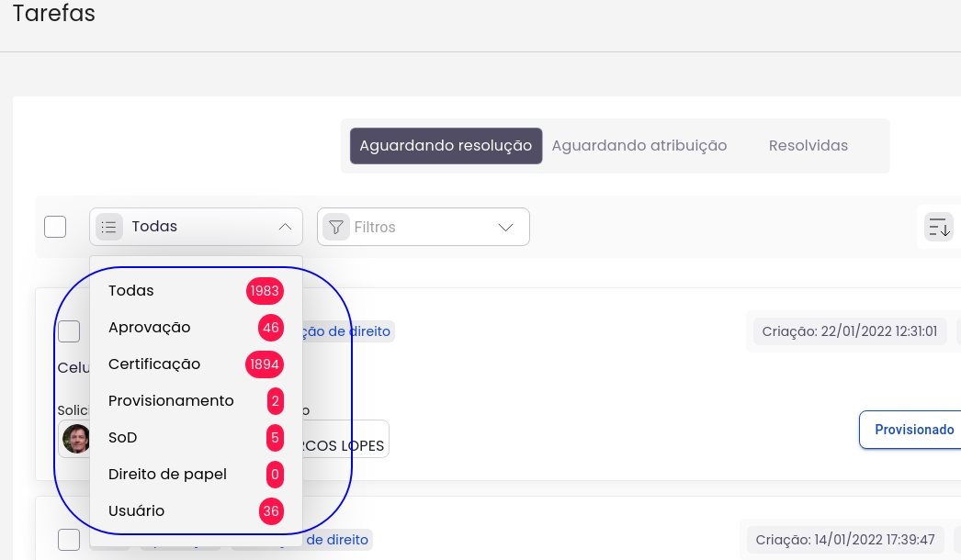
Task: Check the first task's checkbox
Action: click(69, 331)
